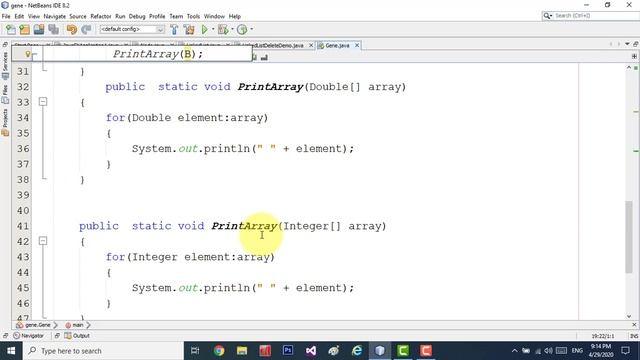The width and height of the screenshot is (640, 360).
Task: Click the Save All toolbar icon
Action: click(53, 29)
